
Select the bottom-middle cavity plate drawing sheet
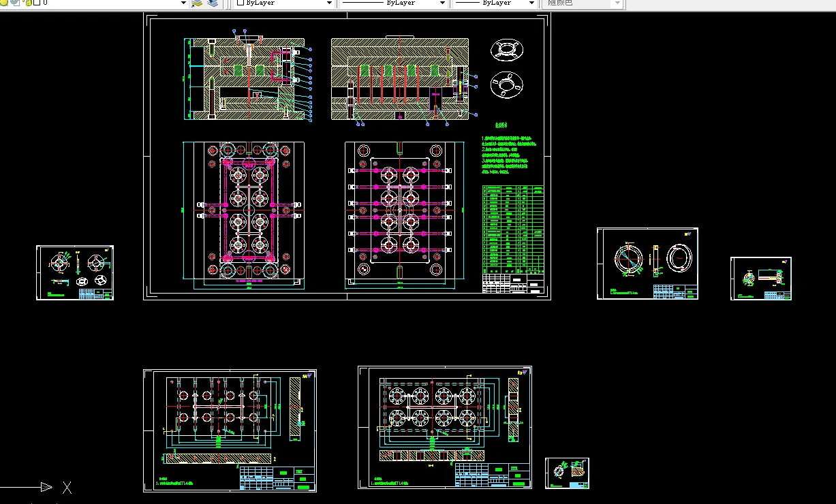(x=445, y=428)
